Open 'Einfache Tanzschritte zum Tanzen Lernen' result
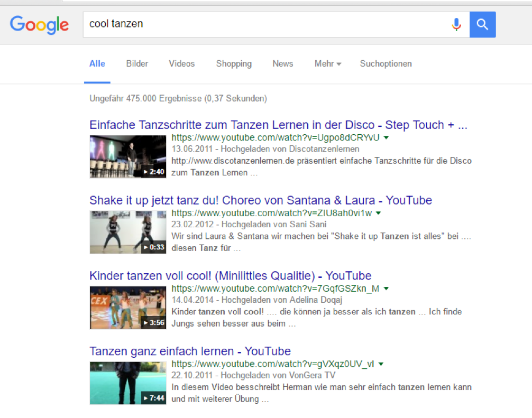The width and height of the screenshot is (532, 418). (278, 125)
